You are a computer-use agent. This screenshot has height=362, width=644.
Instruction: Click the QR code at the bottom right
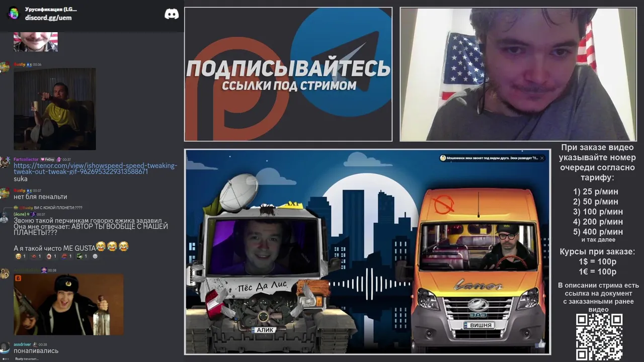(599, 337)
